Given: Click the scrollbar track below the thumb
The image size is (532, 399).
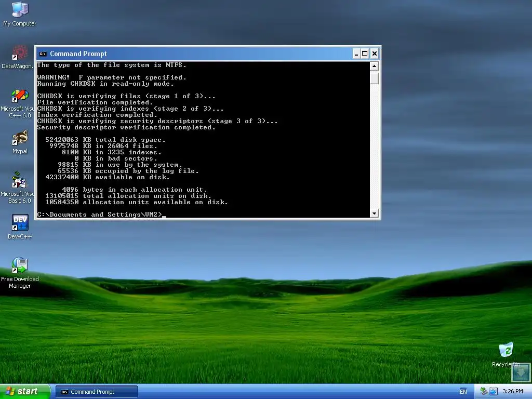Looking at the screenshot, I should 374,147.
